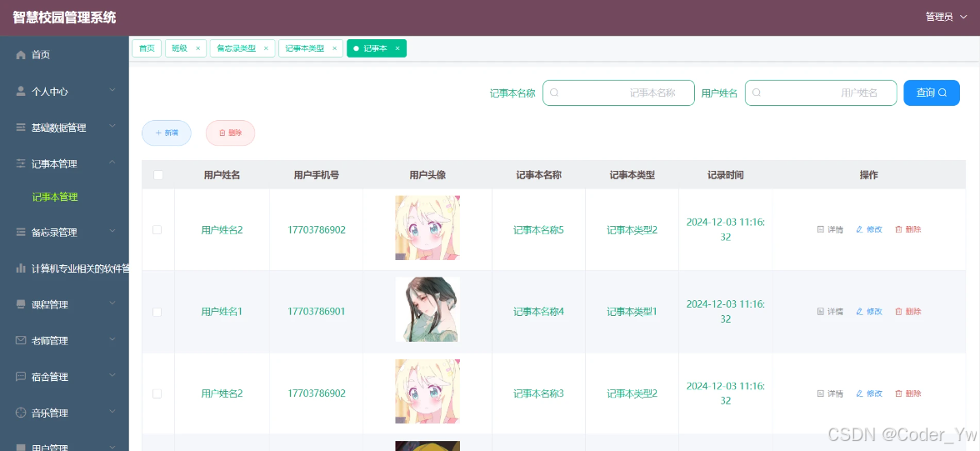980x451 pixels.
Task: Click the pink 删除 batch delete button
Action: click(230, 133)
